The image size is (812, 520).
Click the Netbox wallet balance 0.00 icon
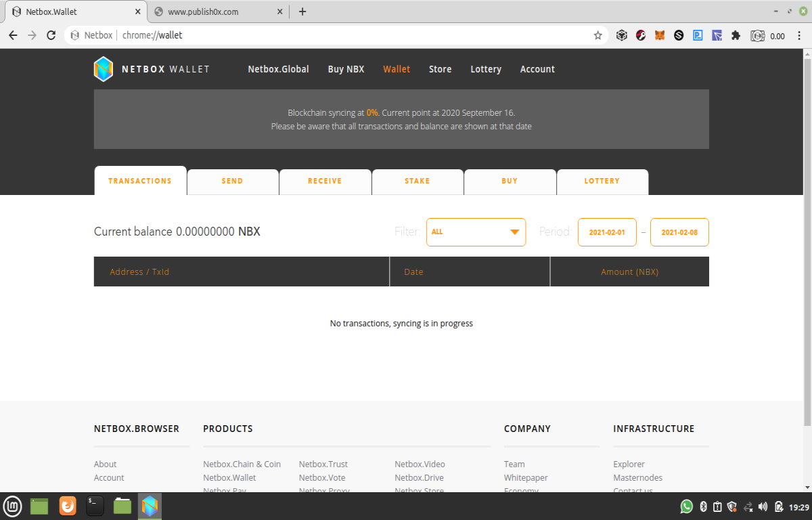click(x=767, y=36)
